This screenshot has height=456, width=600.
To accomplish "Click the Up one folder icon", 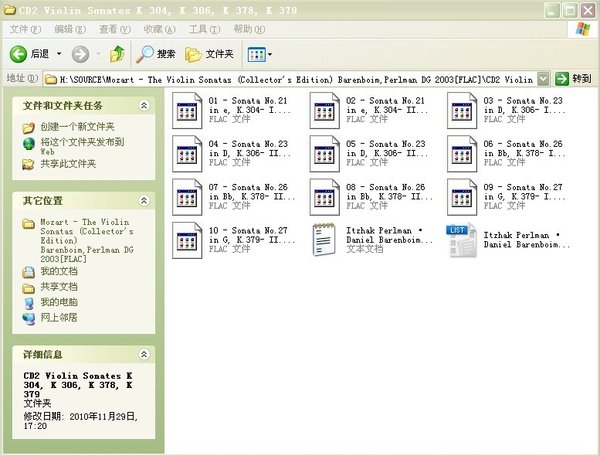I will 117,53.
